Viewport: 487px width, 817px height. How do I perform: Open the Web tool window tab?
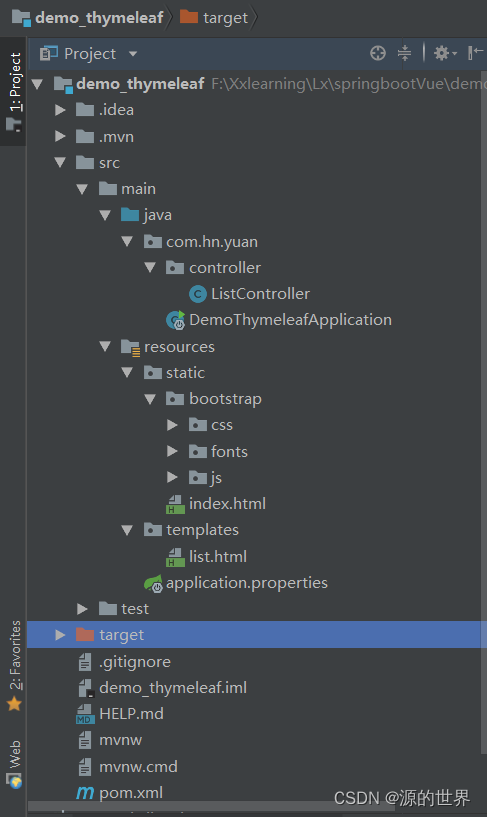point(15,763)
